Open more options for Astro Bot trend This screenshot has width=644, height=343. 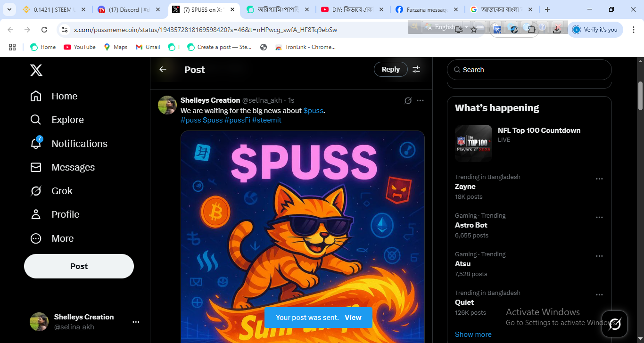pyautogui.click(x=599, y=218)
